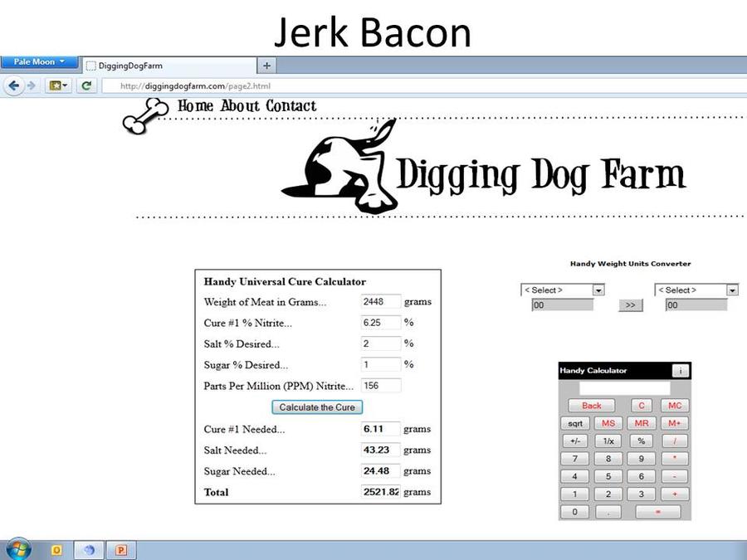The image size is (747, 560).
Task: Click the Salt % Desired input field
Action: 381,343
